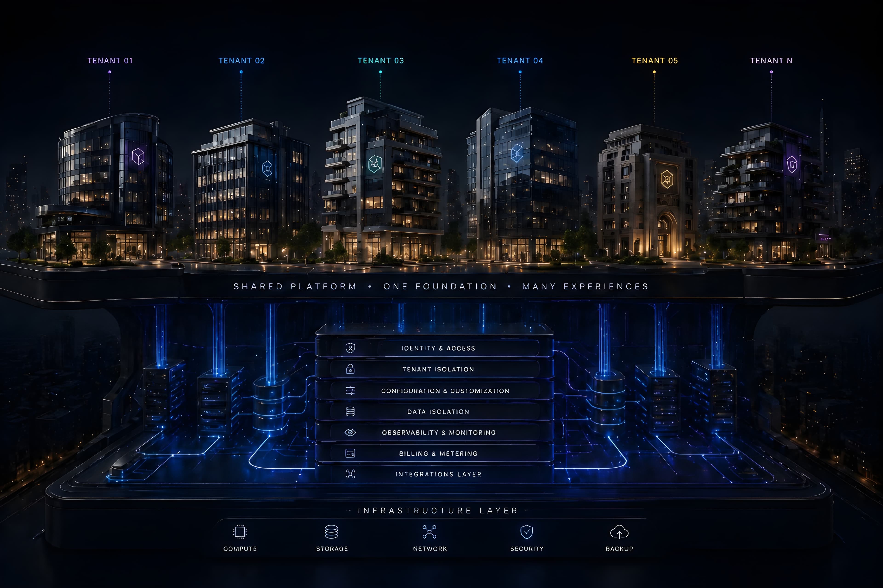Click the blue cube logo on Tenant 04 tower

(x=517, y=153)
